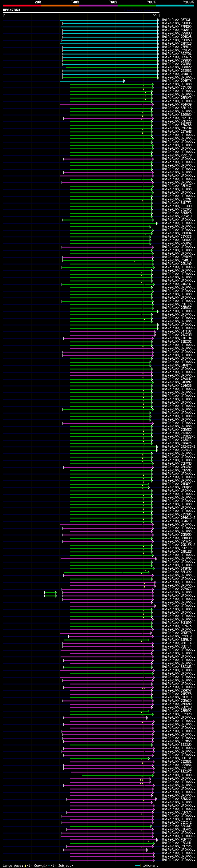
Task: Select the UniRef100_Q3V3C8 label
Action: [177, 236]
